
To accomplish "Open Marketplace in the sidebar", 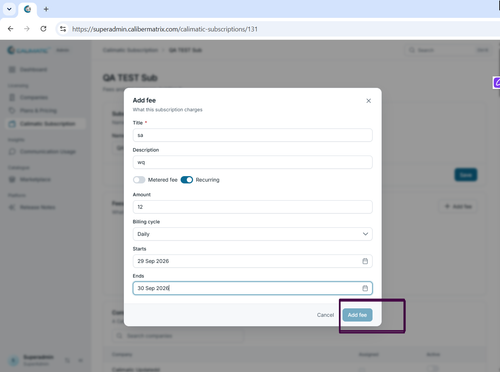I will point(46,179).
